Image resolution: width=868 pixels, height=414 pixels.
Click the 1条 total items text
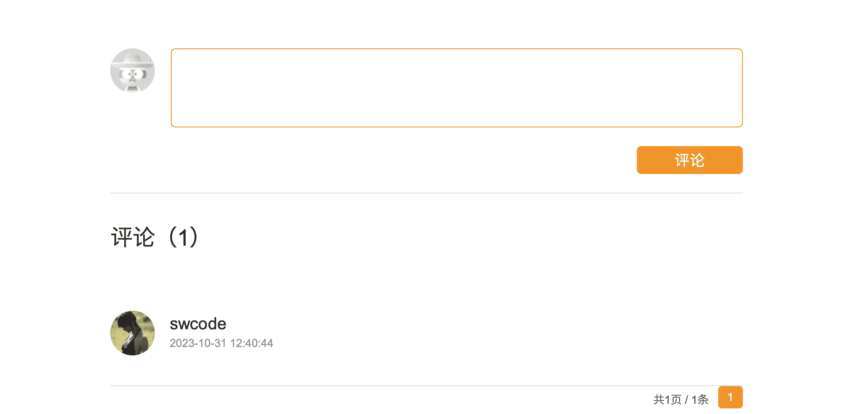coord(700,400)
